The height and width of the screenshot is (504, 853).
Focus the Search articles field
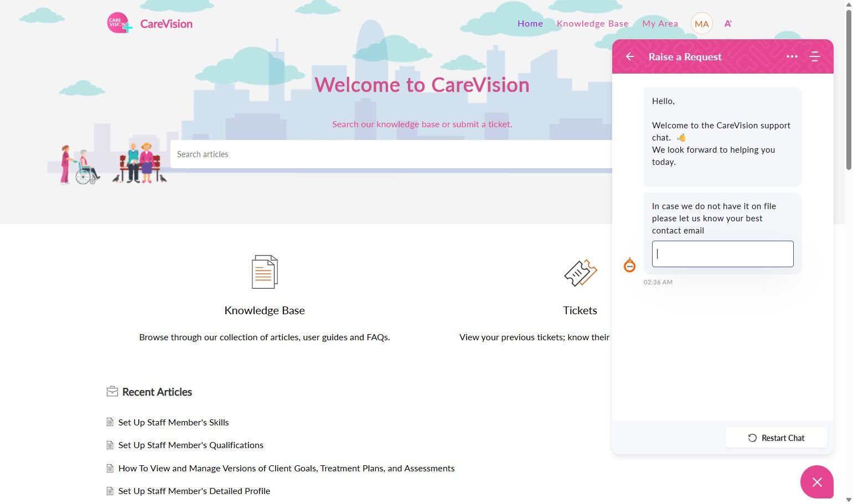coord(391,154)
